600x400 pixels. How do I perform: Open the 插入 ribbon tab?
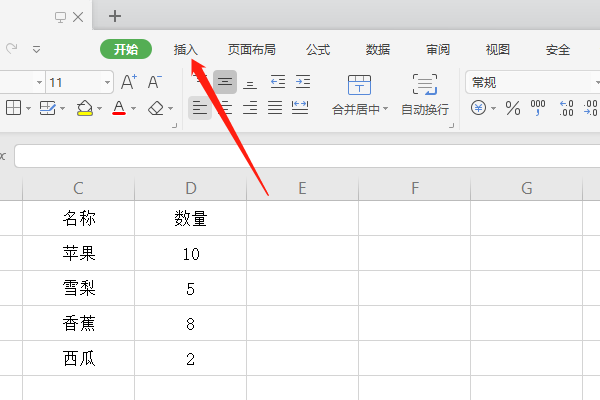186,49
